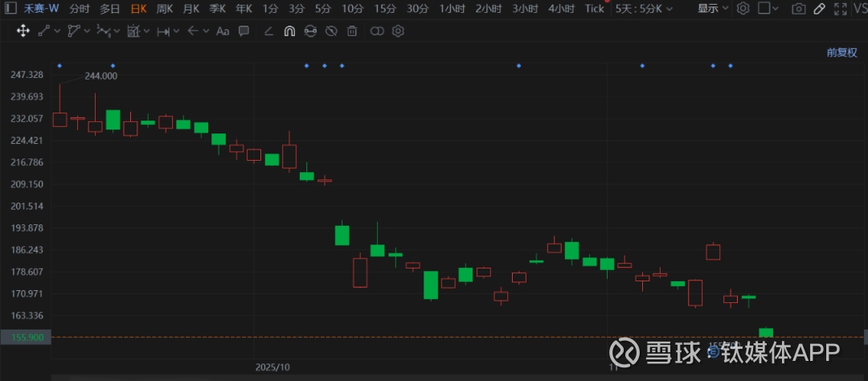This screenshot has width=868, height=381.
Task: Select the wave pattern drawing tool
Action: point(103,31)
